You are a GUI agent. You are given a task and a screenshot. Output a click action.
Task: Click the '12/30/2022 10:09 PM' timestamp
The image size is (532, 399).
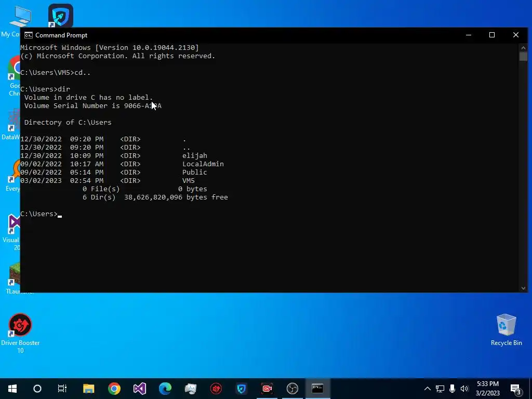(62, 156)
